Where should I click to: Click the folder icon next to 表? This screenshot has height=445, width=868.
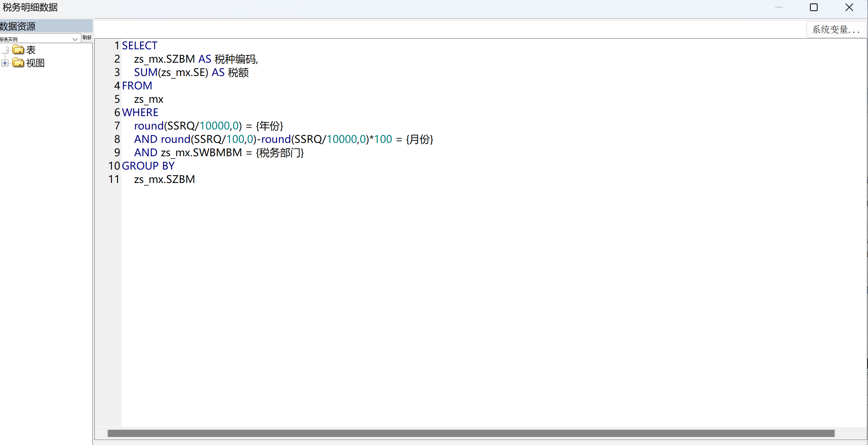[x=18, y=50]
